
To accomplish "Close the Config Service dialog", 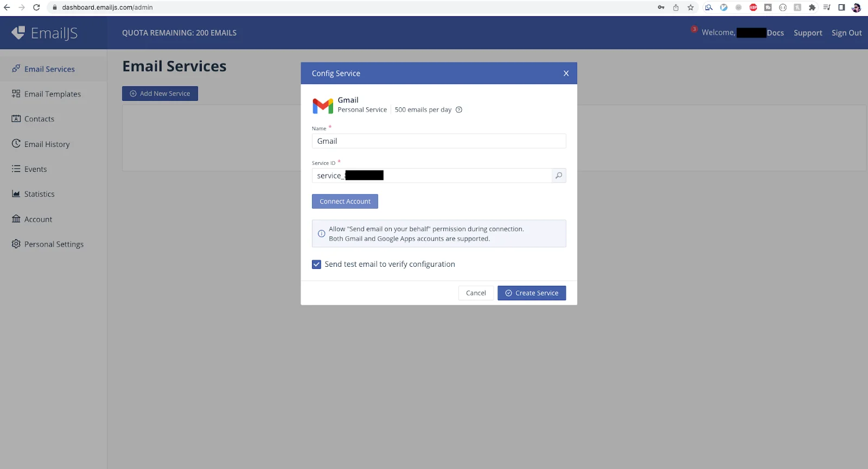I will tap(566, 73).
